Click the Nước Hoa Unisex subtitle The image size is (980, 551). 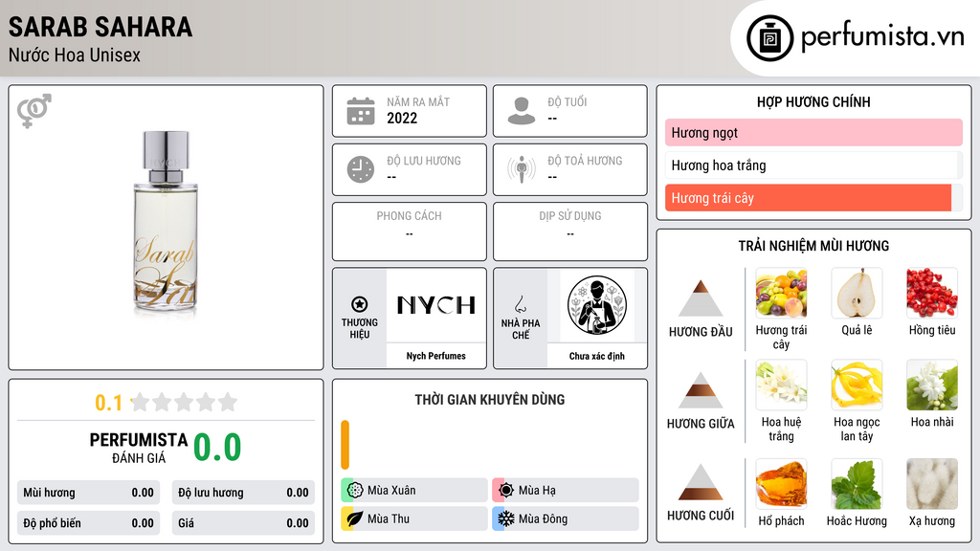click(75, 55)
